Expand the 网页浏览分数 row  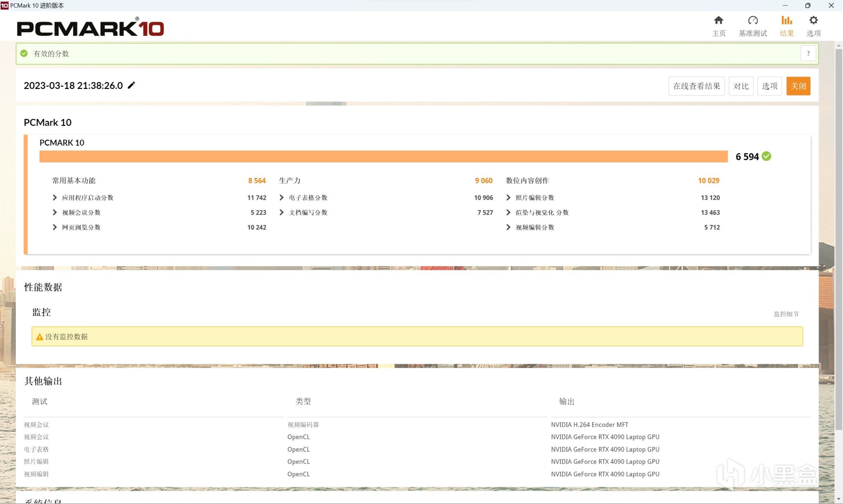[55, 227]
